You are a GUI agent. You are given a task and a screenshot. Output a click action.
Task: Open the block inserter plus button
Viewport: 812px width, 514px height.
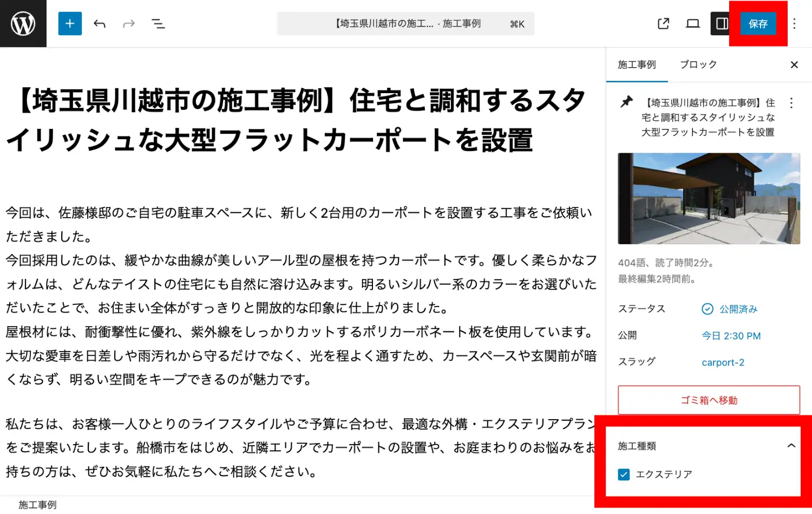point(70,23)
